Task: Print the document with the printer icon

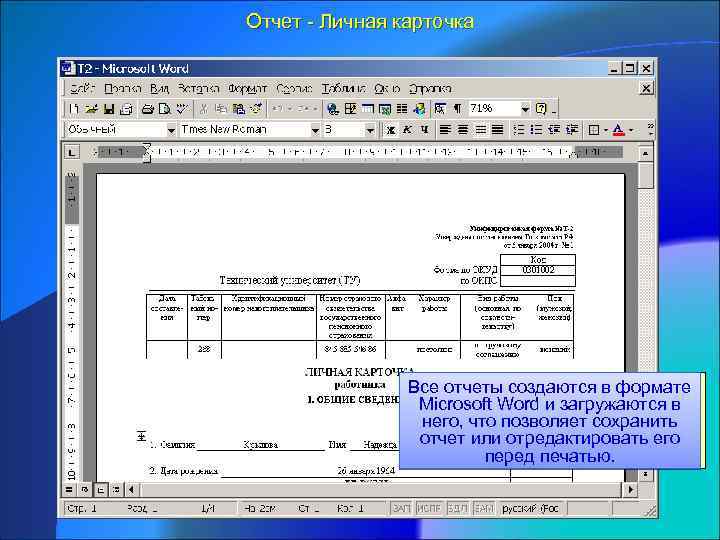Action: pos(147,109)
